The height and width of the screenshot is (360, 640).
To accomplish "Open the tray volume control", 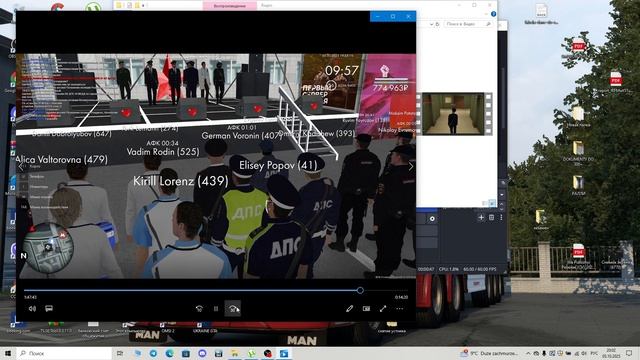I will pos(584,353).
